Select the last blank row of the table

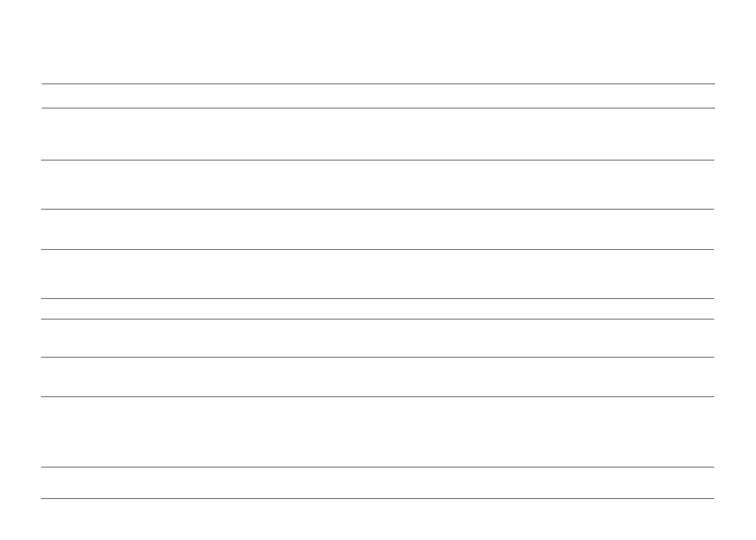point(378,483)
